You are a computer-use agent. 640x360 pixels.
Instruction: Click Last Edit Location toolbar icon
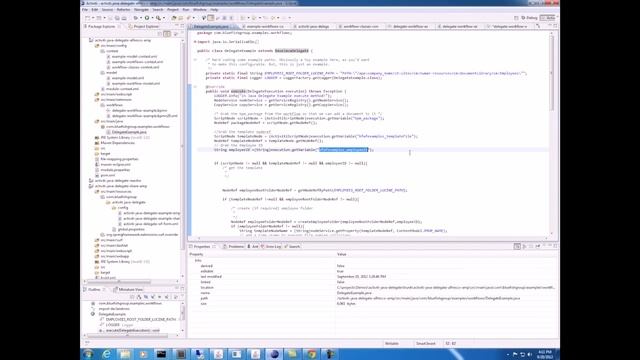[265, 18]
